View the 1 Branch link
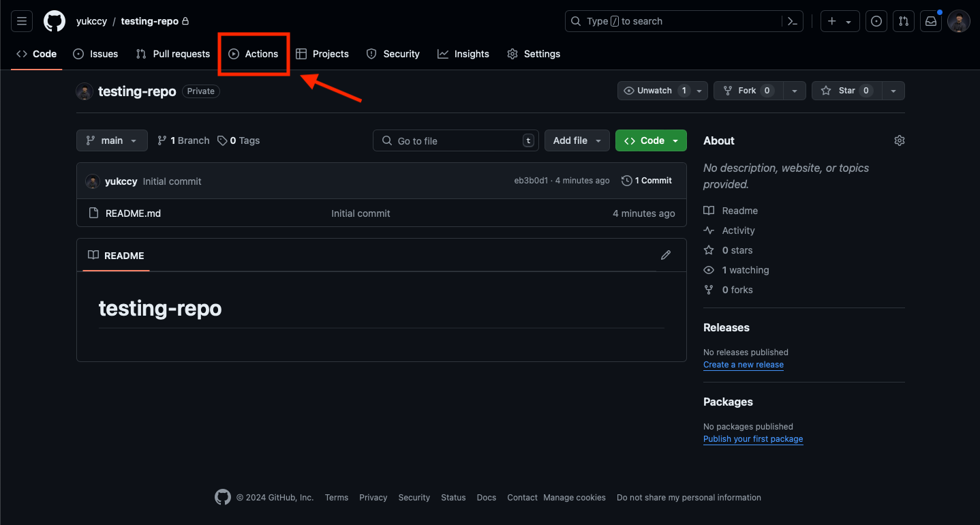Image resolution: width=980 pixels, height=525 pixels. click(x=183, y=140)
